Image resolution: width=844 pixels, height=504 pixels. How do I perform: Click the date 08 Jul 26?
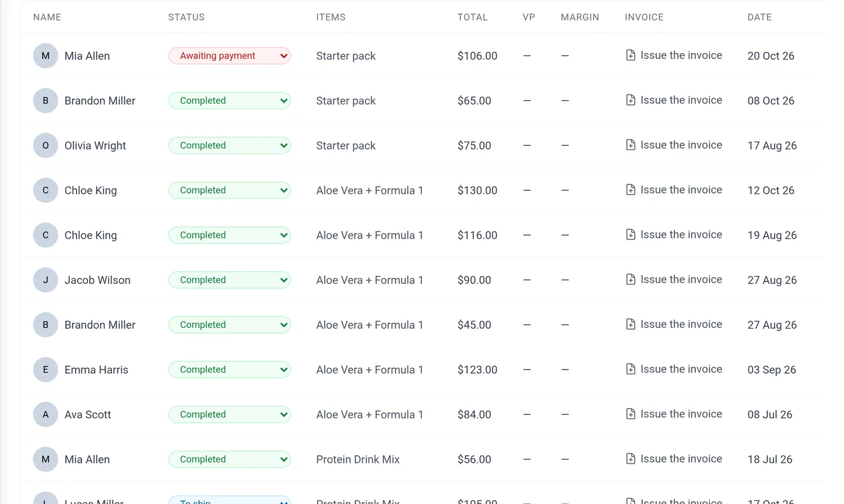coord(770,415)
